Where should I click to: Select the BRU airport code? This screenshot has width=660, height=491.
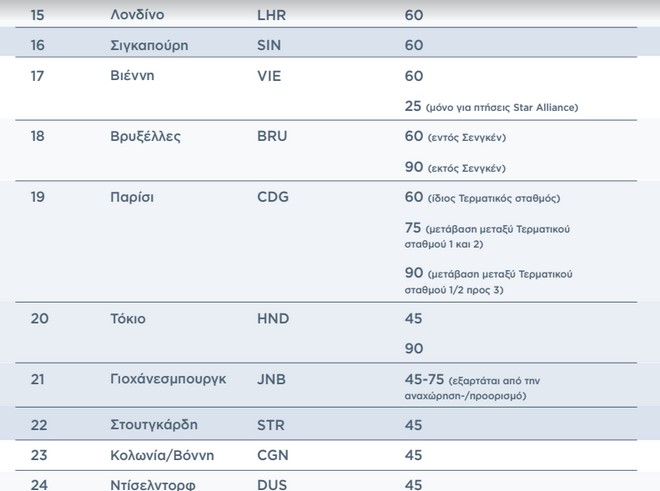[272, 136]
